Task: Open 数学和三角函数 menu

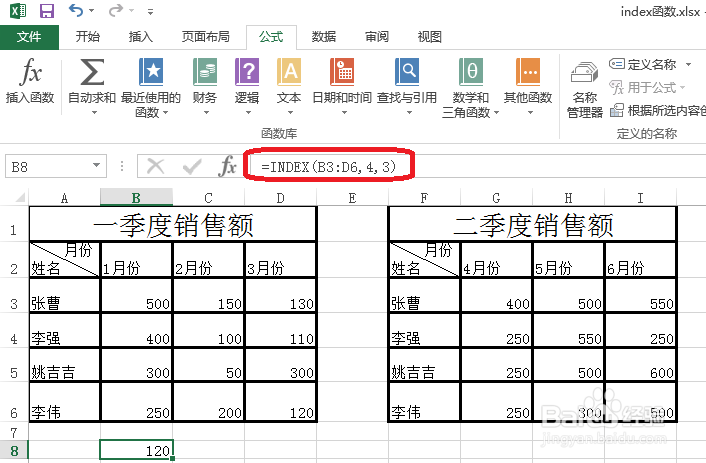Action: [471, 87]
